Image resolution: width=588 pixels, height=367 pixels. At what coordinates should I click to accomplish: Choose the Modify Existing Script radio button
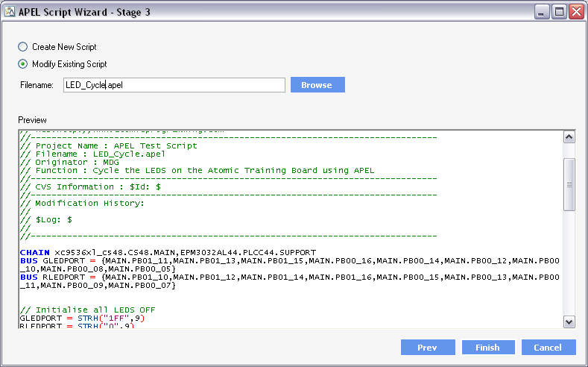pos(23,64)
